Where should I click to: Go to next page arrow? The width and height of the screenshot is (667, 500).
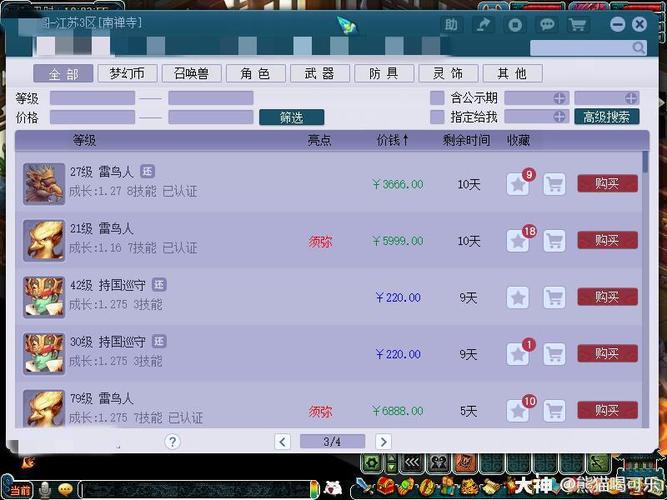(383, 441)
